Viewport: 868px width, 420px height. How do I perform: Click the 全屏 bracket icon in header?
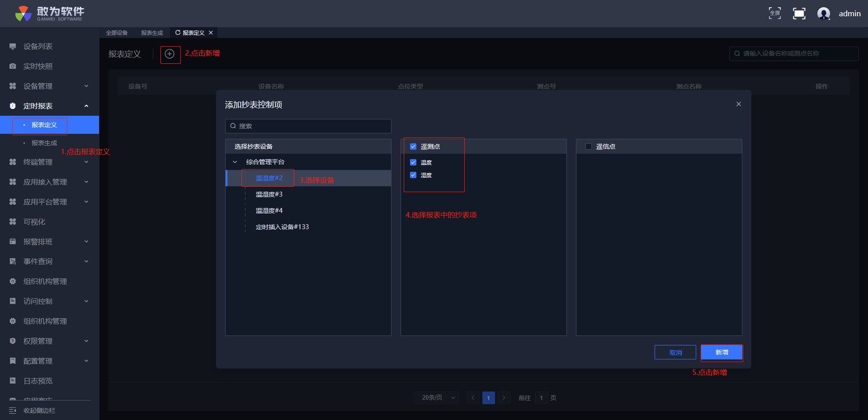pyautogui.click(x=775, y=14)
